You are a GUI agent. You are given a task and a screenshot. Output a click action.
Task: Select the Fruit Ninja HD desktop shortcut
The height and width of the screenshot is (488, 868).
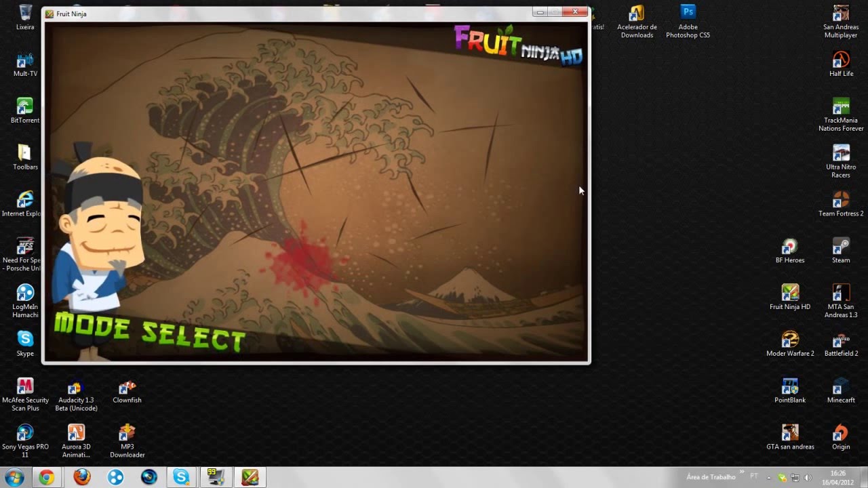click(790, 298)
